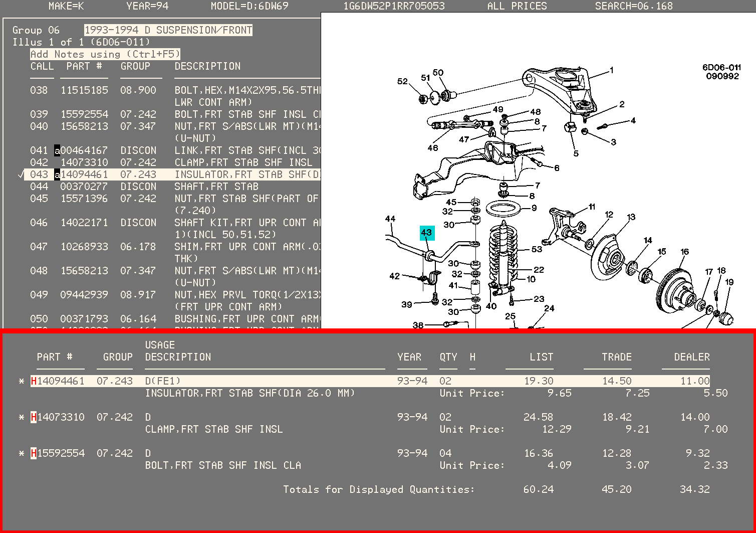
Task: Click the red H icon beside part 14094461
Action: point(34,381)
